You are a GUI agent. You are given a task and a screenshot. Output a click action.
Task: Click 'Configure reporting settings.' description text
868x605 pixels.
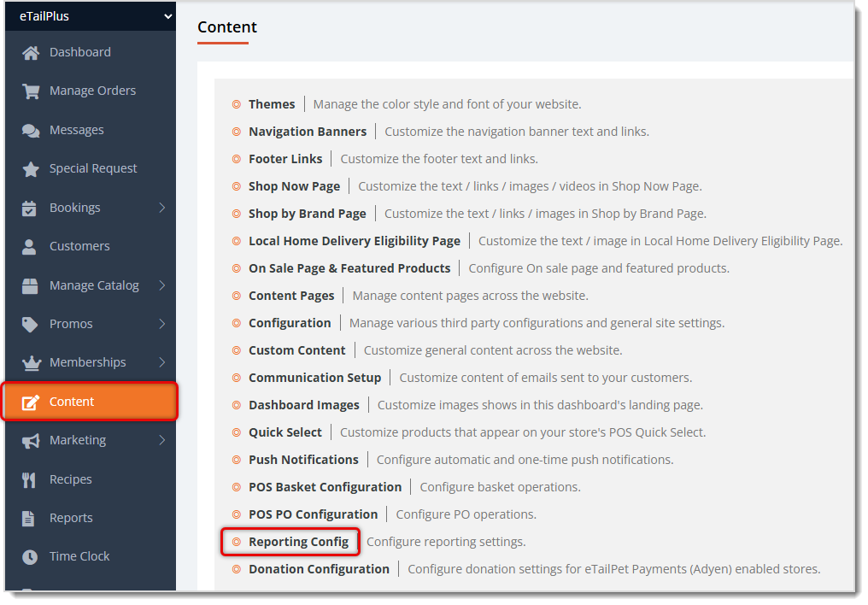pyautogui.click(x=446, y=542)
